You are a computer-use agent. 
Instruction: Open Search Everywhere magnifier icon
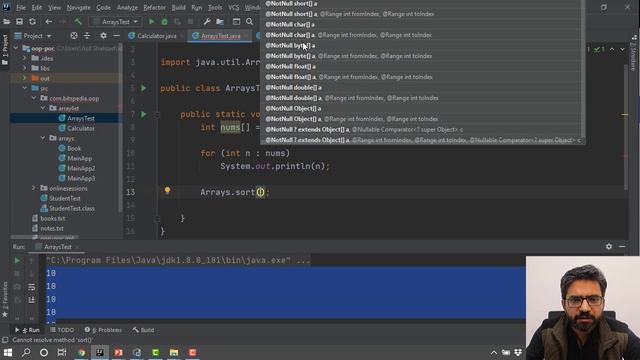pyautogui.click(x=249, y=22)
